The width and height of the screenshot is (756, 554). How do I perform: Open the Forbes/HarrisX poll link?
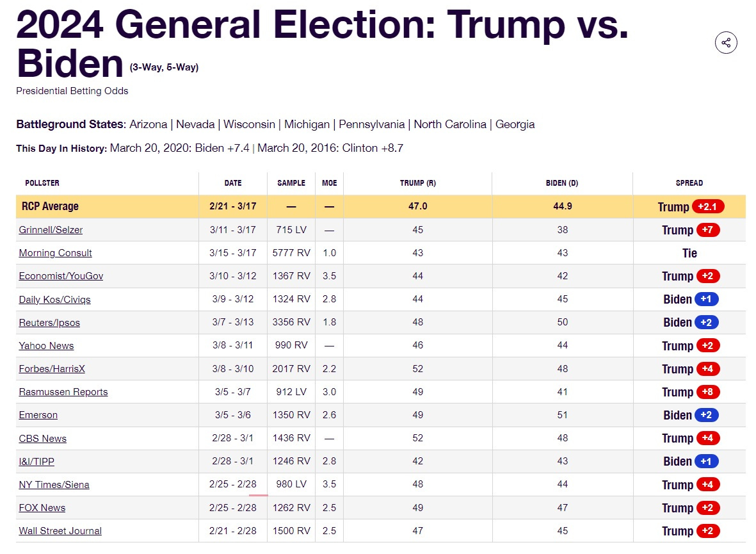click(x=52, y=369)
